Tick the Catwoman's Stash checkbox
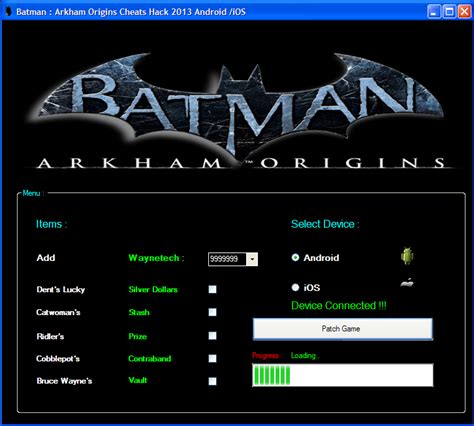The image size is (474, 426). 212,312
